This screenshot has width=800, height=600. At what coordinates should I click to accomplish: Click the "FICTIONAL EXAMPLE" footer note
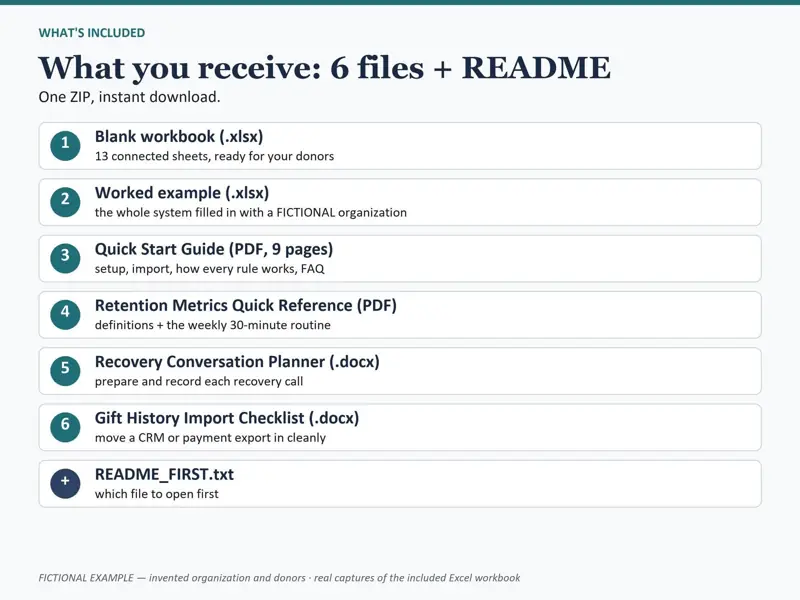279,578
